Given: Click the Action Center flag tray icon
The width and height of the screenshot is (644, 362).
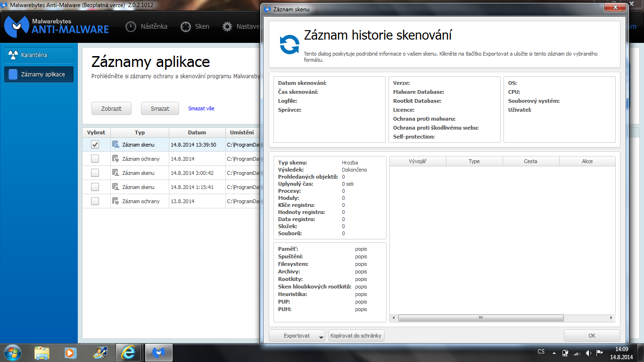Looking at the screenshot, I should coord(600,353).
